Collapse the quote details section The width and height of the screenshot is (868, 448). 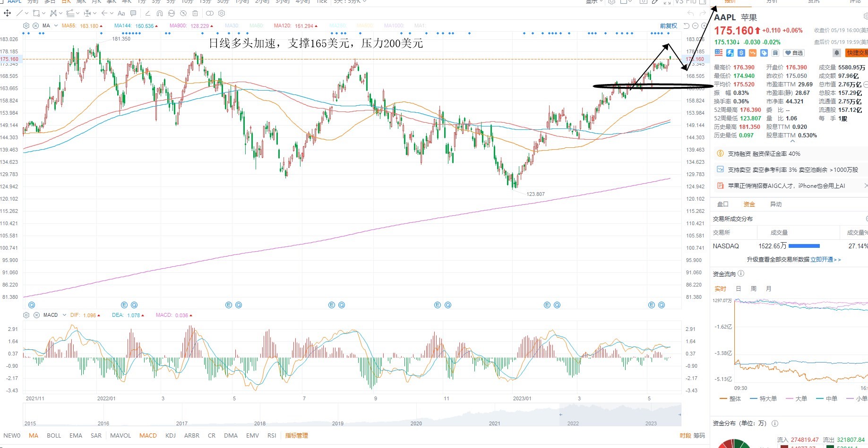pyautogui.click(x=792, y=141)
